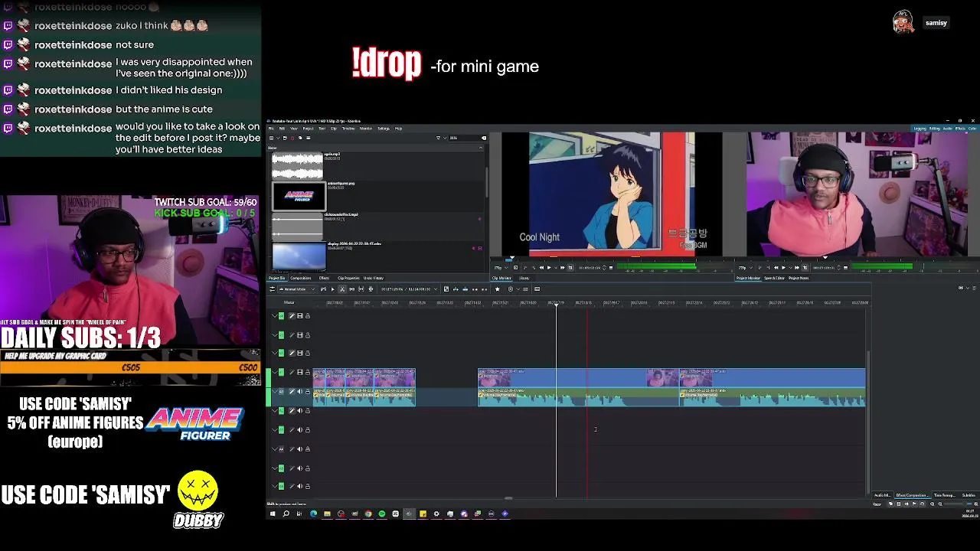The width and height of the screenshot is (980, 551).
Task: Open Windows Start menu
Action: [273, 514]
